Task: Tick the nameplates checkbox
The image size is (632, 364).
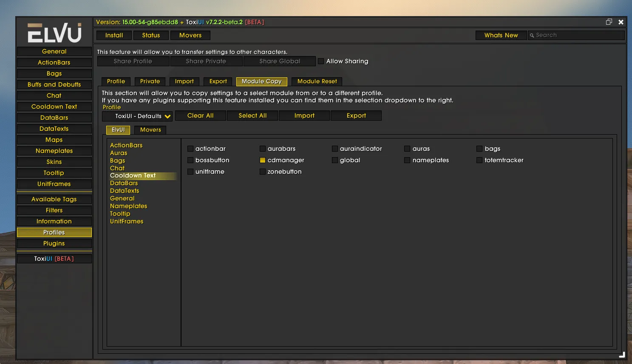Action: (x=407, y=160)
